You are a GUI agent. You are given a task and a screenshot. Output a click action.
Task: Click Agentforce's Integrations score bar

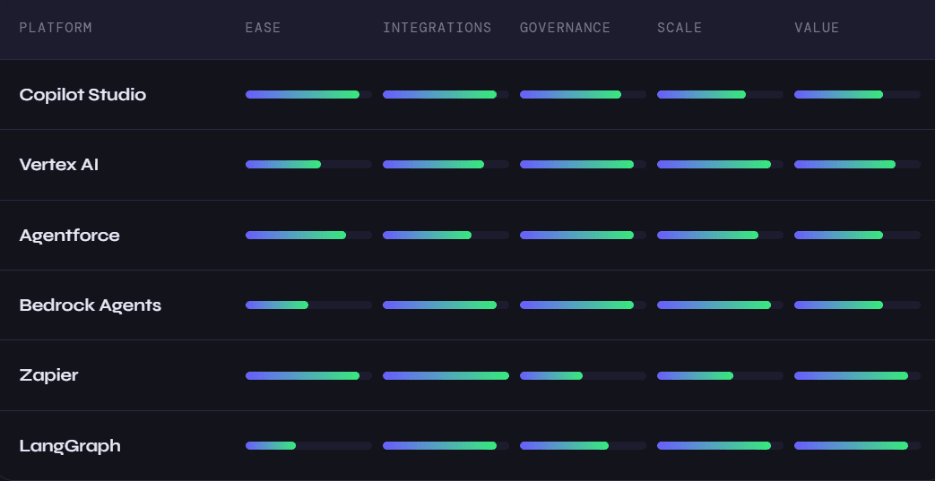point(446,235)
